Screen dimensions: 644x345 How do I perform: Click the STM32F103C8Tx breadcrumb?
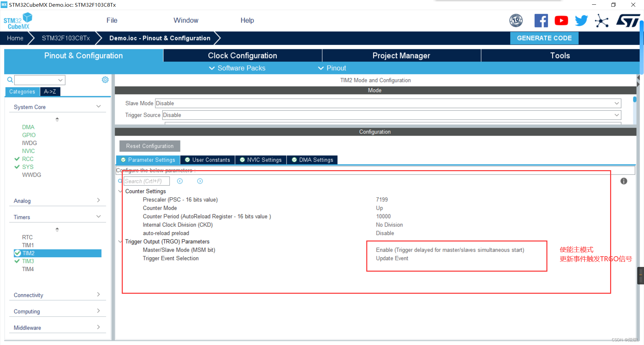[66, 38]
